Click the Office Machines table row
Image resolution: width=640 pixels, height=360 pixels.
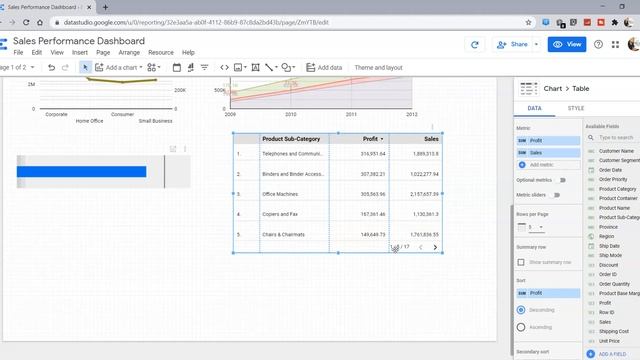click(338, 194)
